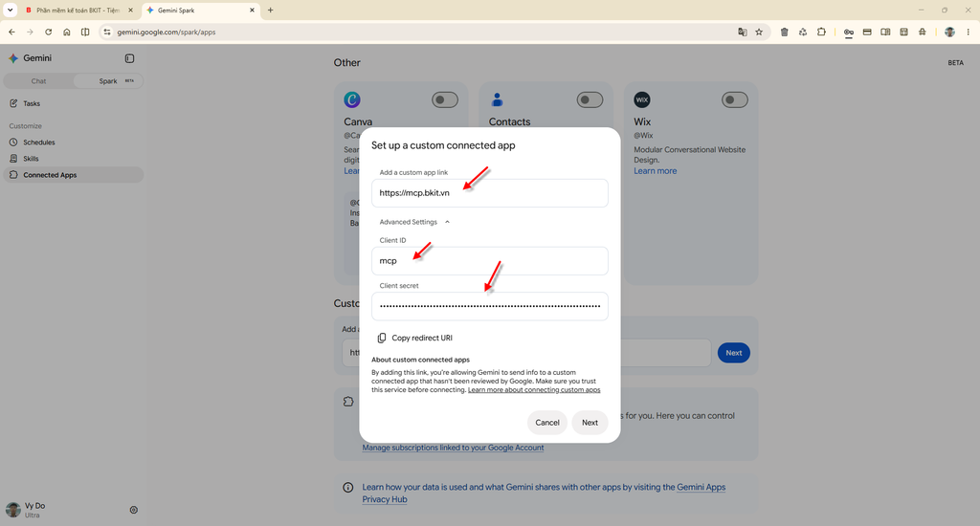Open the browser profile avatar
The height and width of the screenshot is (526, 980).
[949, 32]
